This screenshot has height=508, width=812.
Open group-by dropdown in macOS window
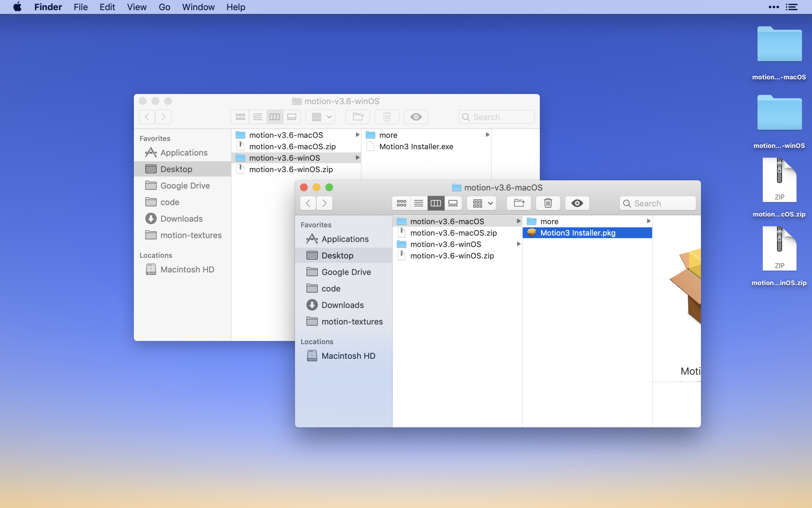[482, 203]
